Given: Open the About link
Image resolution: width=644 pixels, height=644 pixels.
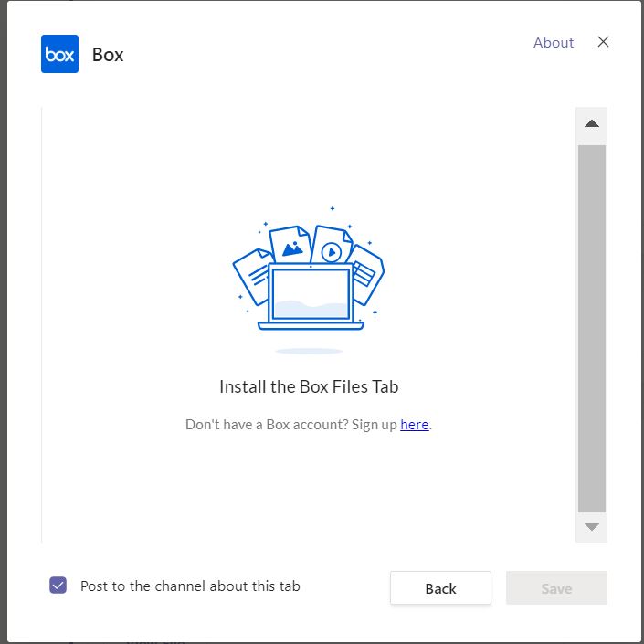Looking at the screenshot, I should coord(554,43).
